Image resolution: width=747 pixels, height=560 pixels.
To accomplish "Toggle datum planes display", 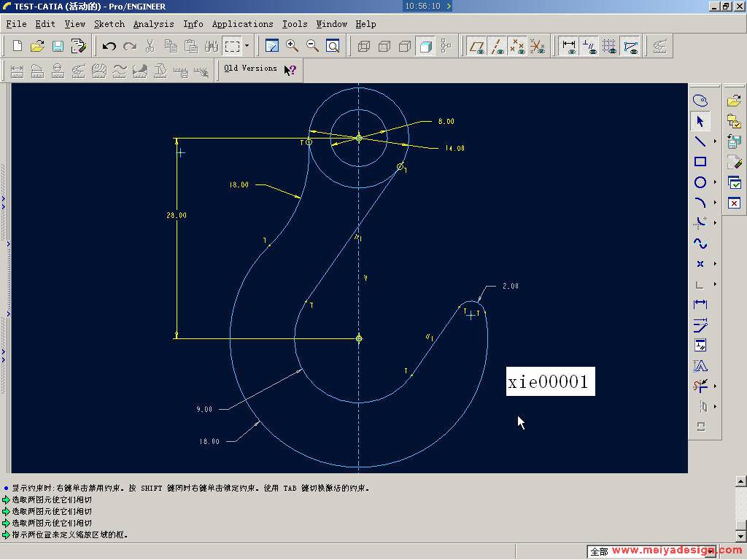I will point(476,46).
